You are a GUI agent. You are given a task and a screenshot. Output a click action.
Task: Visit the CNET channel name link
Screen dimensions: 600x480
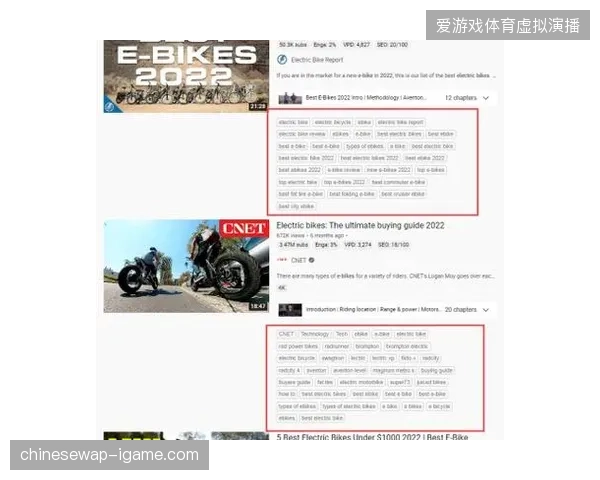pyautogui.click(x=298, y=260)
